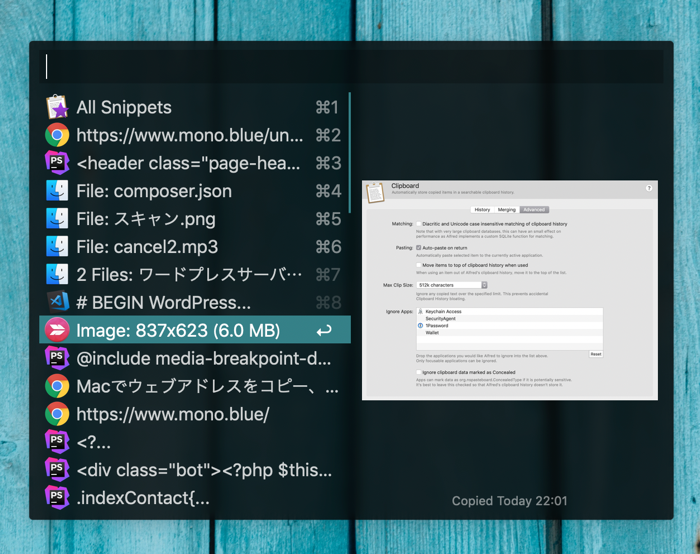Click Chrome icon beside https://www.mono.blue/ entry
The width and height of the screenshot is (700, 554).
(56, 413)
